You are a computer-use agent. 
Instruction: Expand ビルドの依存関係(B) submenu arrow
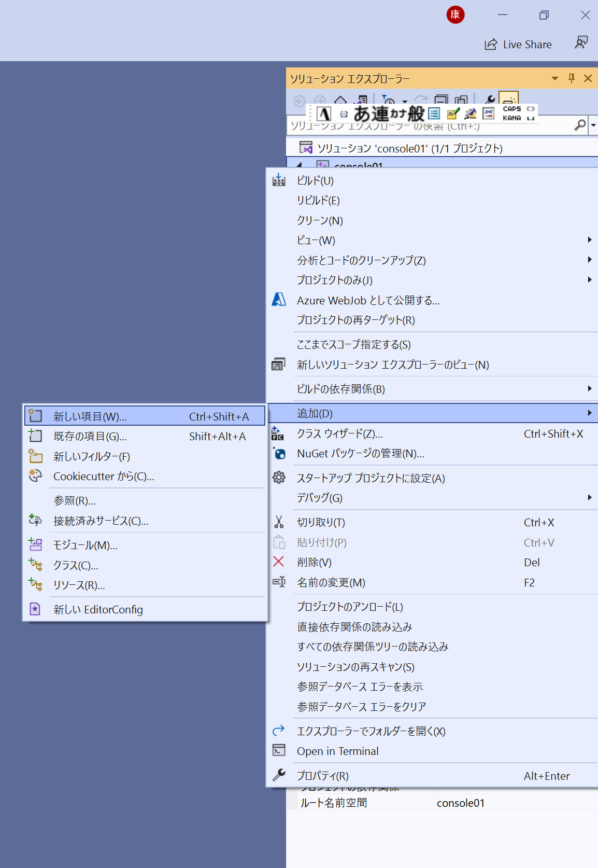590,388
